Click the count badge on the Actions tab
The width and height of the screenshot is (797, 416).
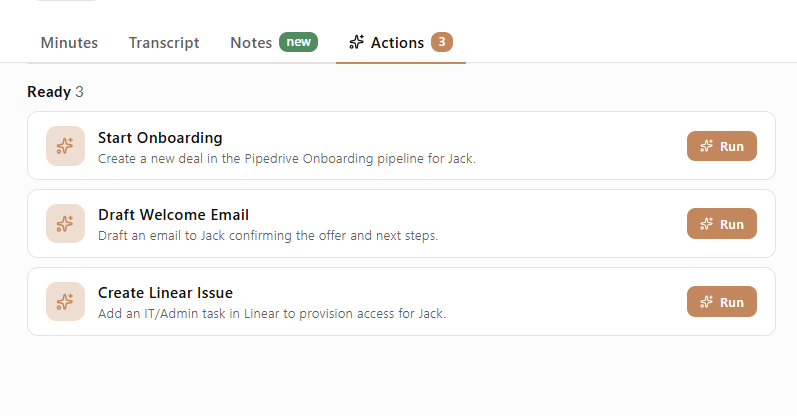coord(442,42)
